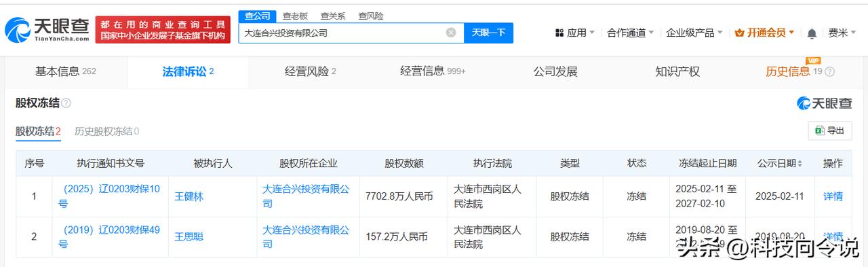The width and height of the screenshot is (868, 267).
Task: Click the company name search input field
Action: [x=342, y=33]
